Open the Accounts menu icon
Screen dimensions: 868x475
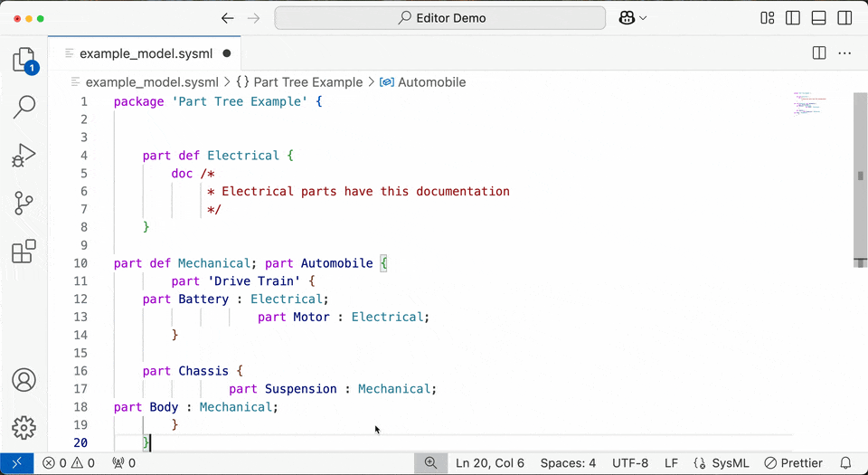point(24,380)
